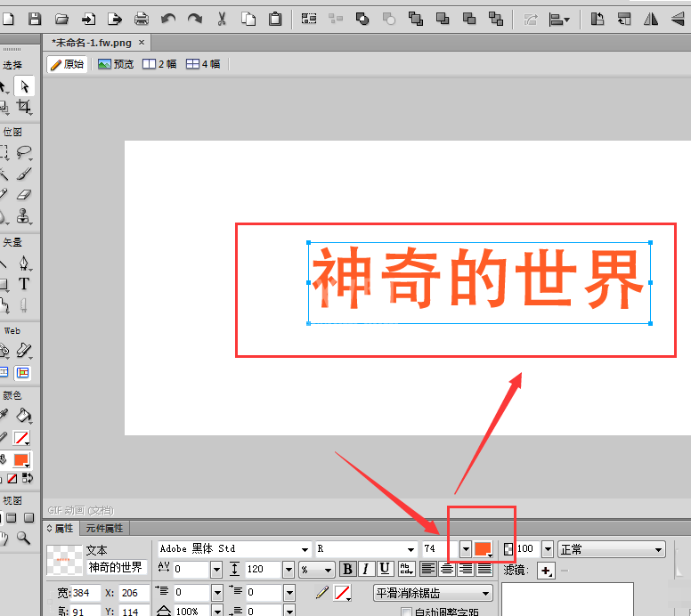
Task: Open the Tools panel stroke color box
Action: (x=21, y=439)
